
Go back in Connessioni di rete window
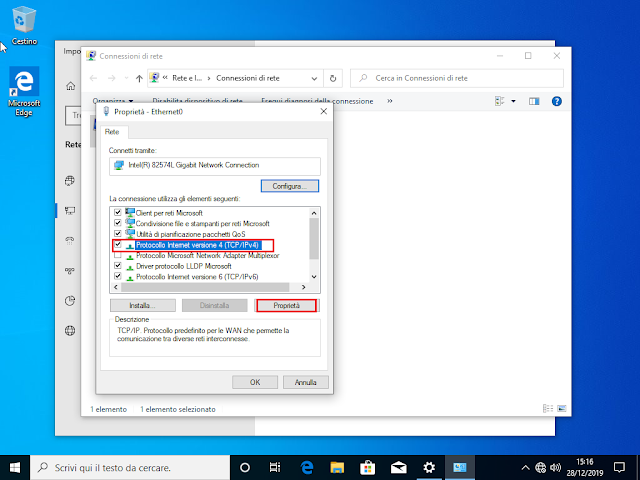(93, 78)
